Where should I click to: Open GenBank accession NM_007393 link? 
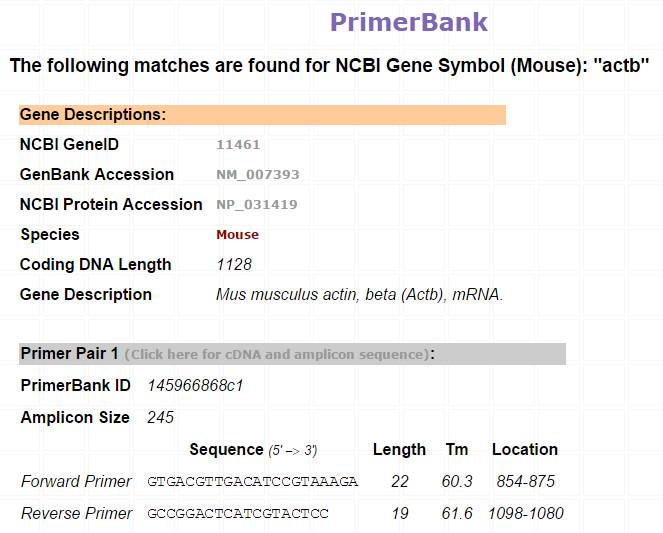[258, 175]
